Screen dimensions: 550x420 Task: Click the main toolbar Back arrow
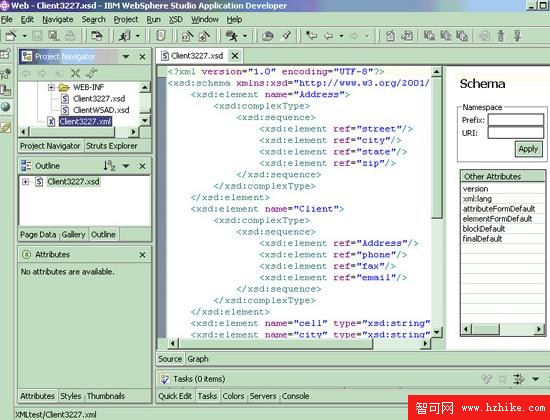(329, 35)
